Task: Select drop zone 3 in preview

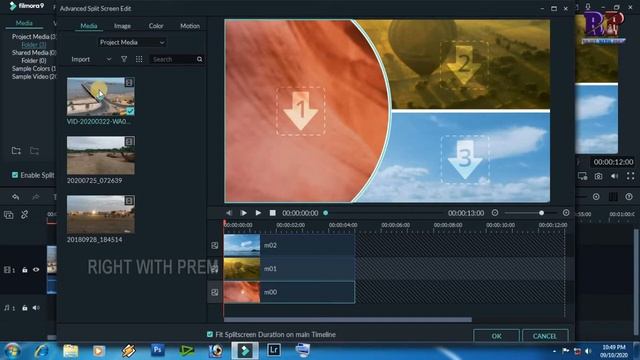Action: coord(465,159)
